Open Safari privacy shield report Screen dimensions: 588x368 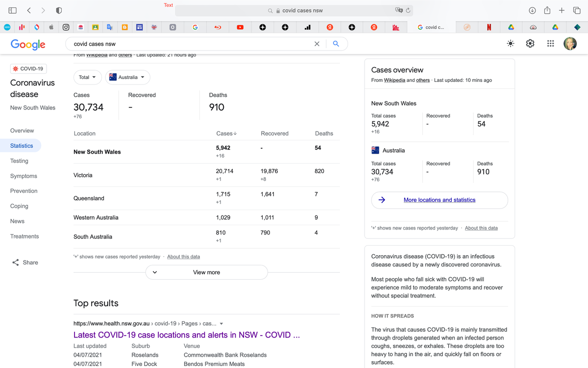click(59, 10)
